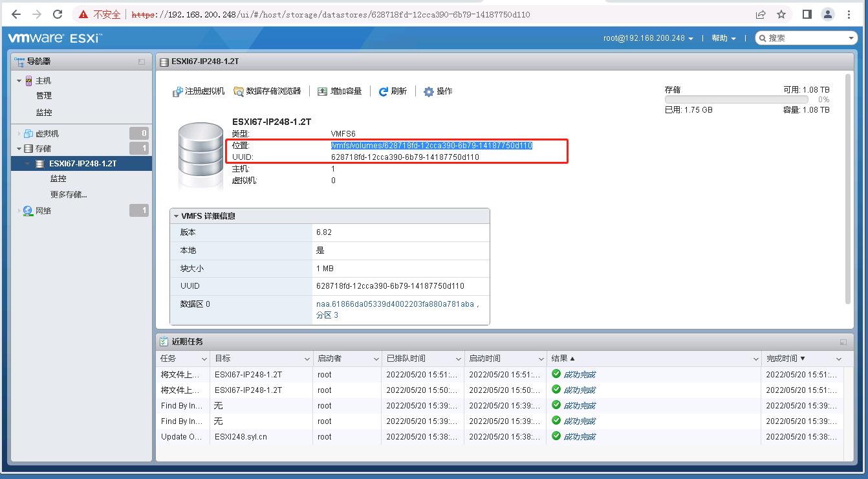Click Increase capacity toolbar button
The image size is (868, 479).
tap(340, 91)
